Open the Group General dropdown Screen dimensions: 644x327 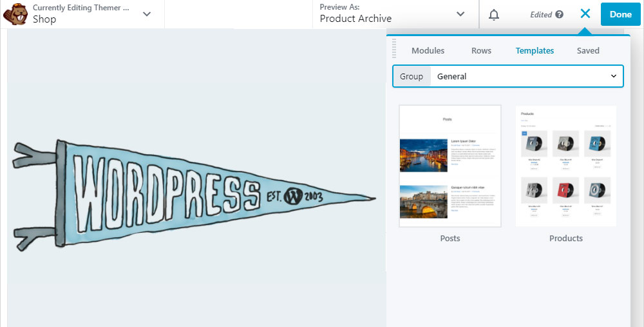[x=508, y=76]
